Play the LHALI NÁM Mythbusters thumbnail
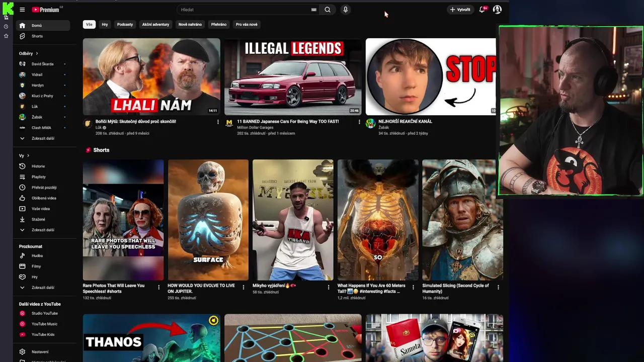The image size is (644, 362). click(151, 77)
